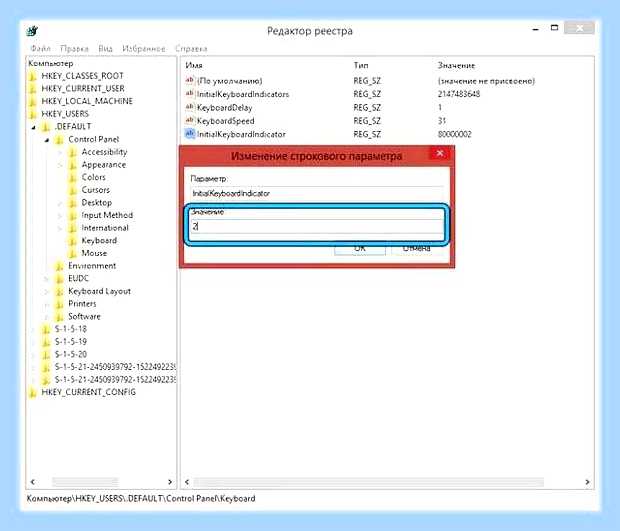This screenshot has height=531, width=620.
Task: Select the Appearance folder icon
Action: pyautogui.click(x=73, y=164)
